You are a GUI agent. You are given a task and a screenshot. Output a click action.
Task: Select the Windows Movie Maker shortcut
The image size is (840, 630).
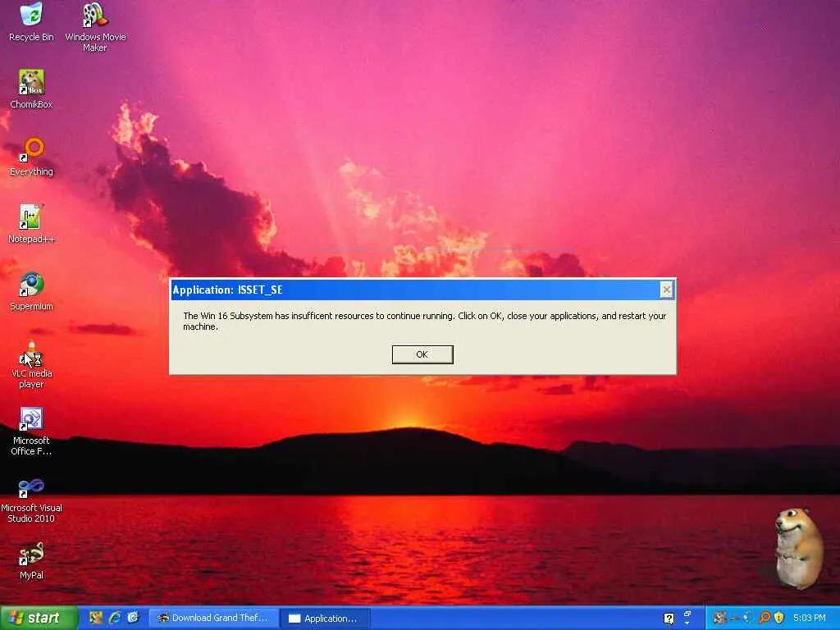coord(95,27)
